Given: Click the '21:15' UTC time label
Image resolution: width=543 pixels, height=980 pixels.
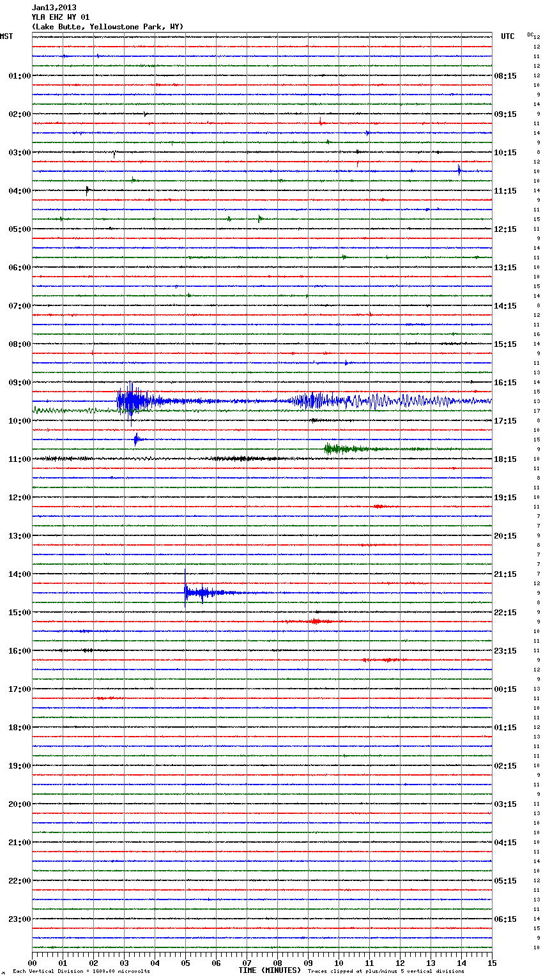Looking at the screenshot, I should pyautogui.click(x=505, y=574).
